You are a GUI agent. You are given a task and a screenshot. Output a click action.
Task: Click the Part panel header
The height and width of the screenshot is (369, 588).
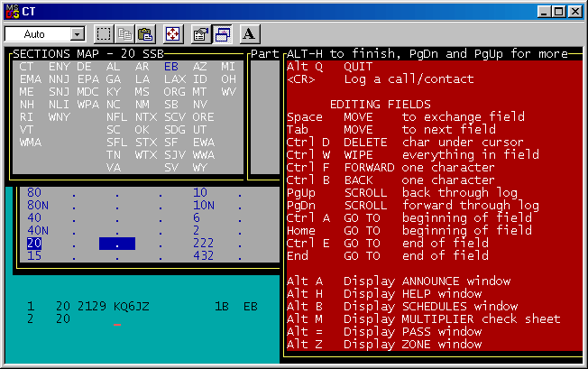[x=265, y=54]
